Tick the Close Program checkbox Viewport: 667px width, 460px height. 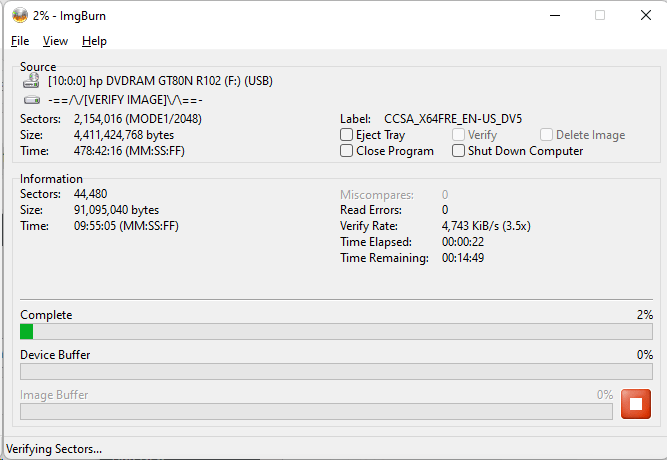[347, 151]
